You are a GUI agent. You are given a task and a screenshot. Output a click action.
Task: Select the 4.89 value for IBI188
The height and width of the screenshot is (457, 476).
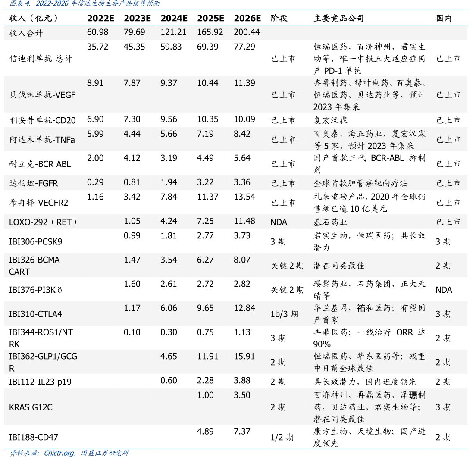(x=206, y=432)
